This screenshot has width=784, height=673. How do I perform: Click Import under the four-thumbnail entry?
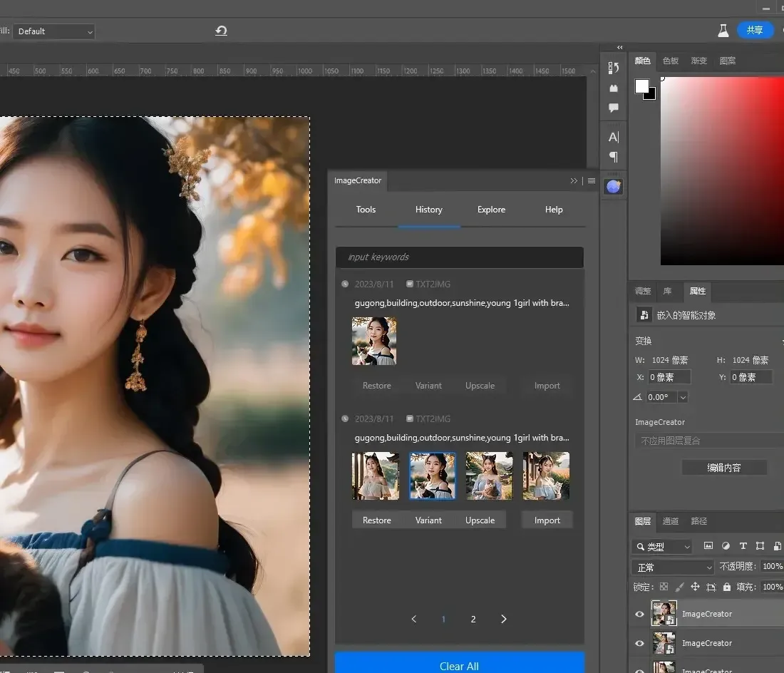pyautogui.click(x=547, y=520)
